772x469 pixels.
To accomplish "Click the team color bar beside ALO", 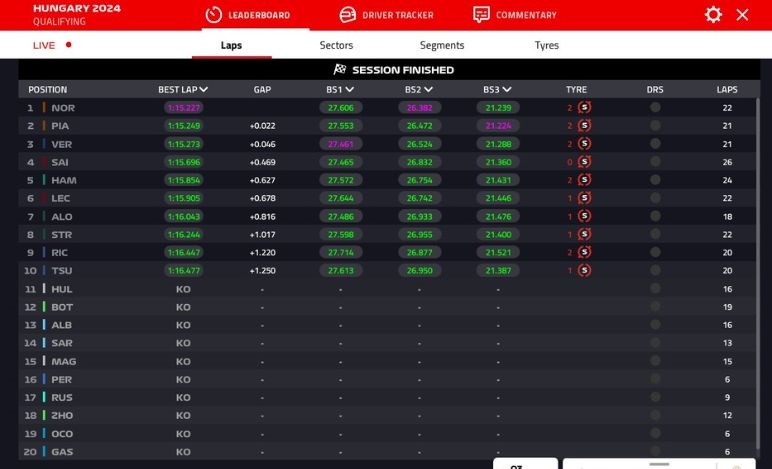I will [44, 216].
